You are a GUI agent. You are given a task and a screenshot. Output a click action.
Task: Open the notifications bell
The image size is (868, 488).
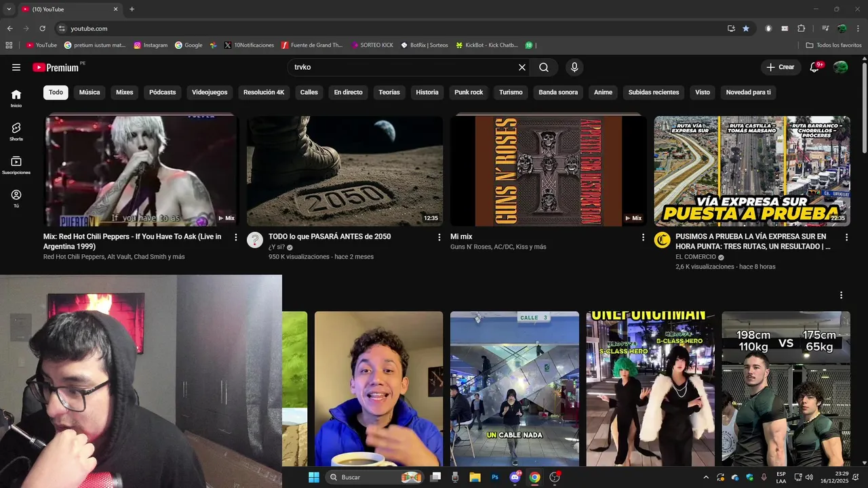click(x=815, y=67)
